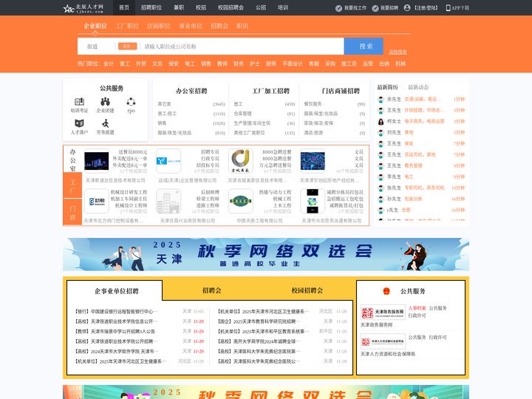Click avatar of 余先生 in resume list
The width and height of the screenshot is (532, 399).
[x=381, y=100]
